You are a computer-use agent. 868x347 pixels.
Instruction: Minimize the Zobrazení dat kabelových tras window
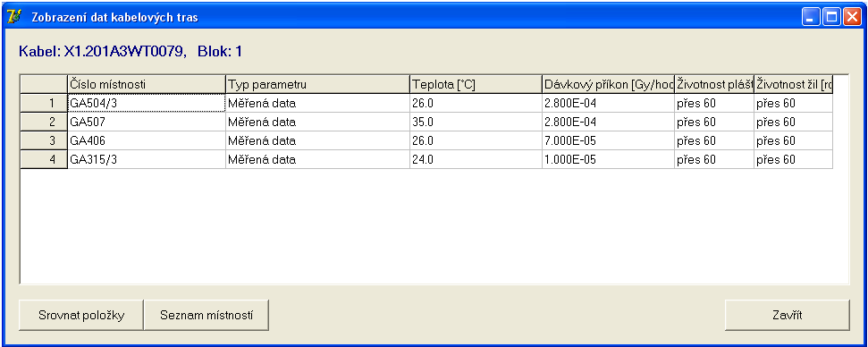click(811, 17)
